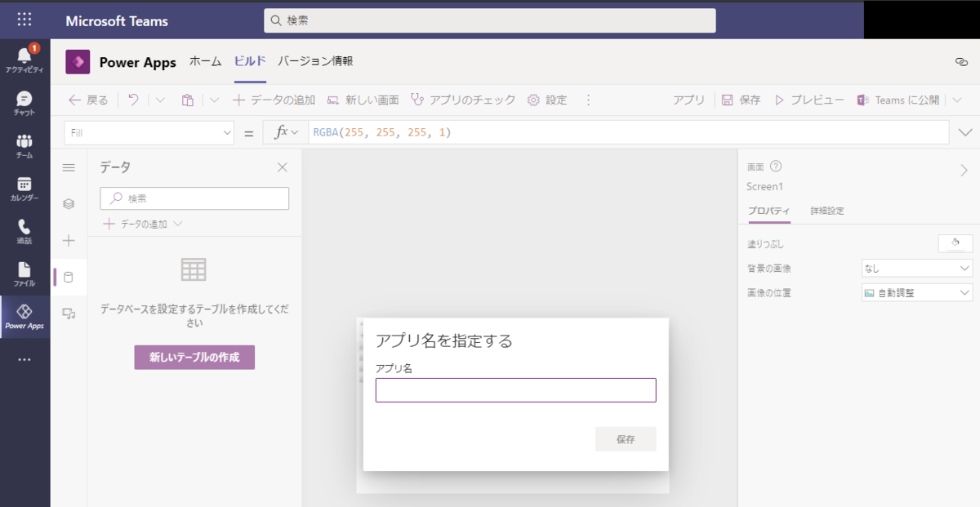Open the 塗りつぶし fill color picker

[x=955, y=242]
